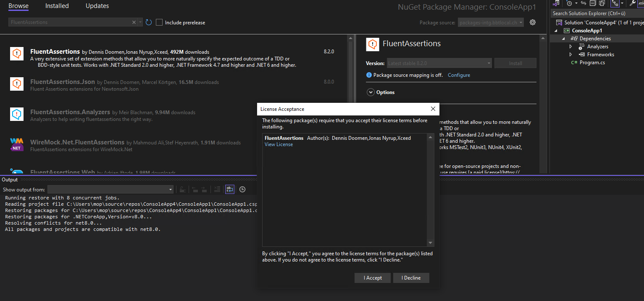Viewport: 644px width, 301px height.
Task: Click WireMock.Net.FluentAssertions package icon
Action: click(x=17, y=144)
